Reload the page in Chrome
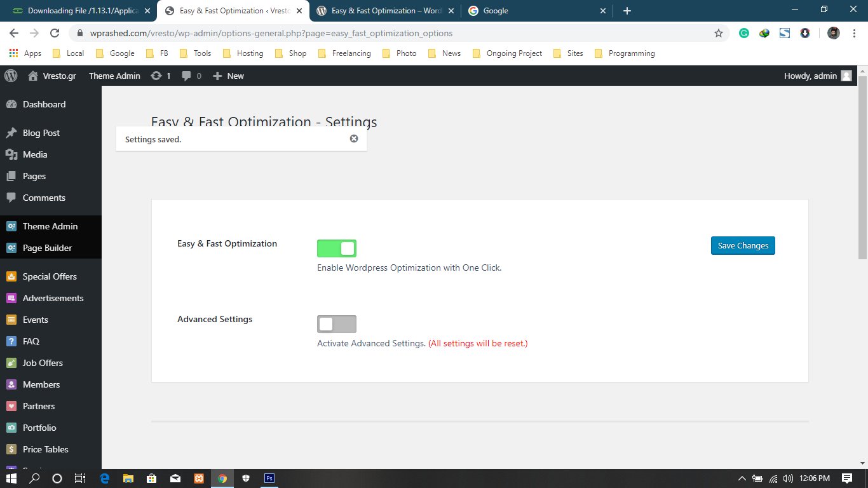 click(x=55, y=33)
